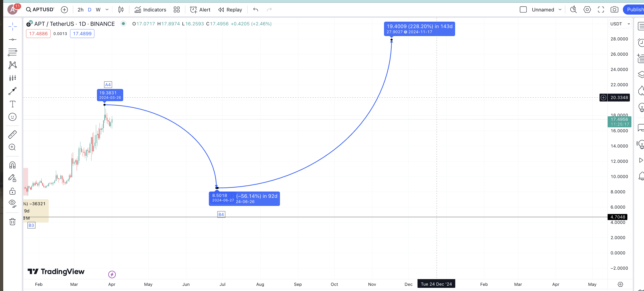This screenshot has height=291, width=644.
Task: Switch to the 2h timeframe
Action: pos(80,9)
